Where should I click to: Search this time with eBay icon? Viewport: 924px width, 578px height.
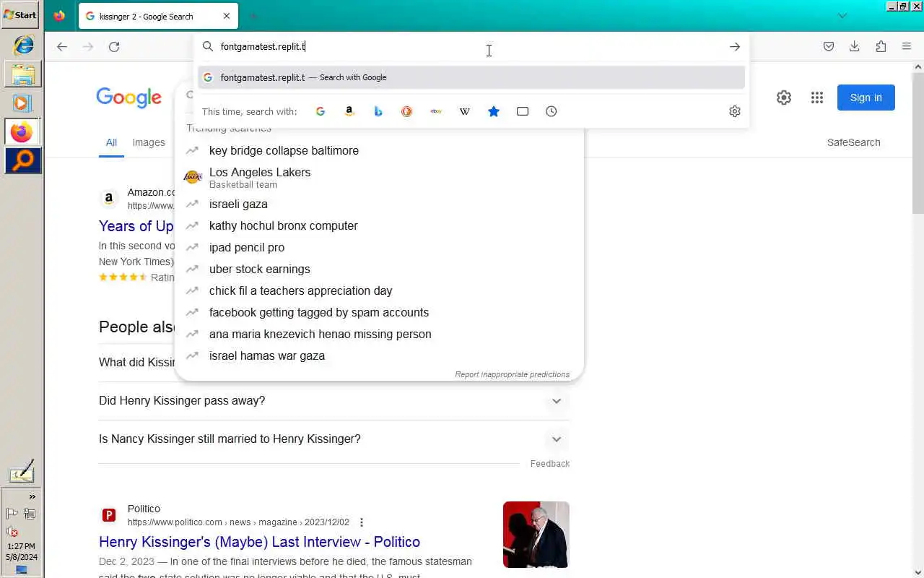[x=436, y=111]
